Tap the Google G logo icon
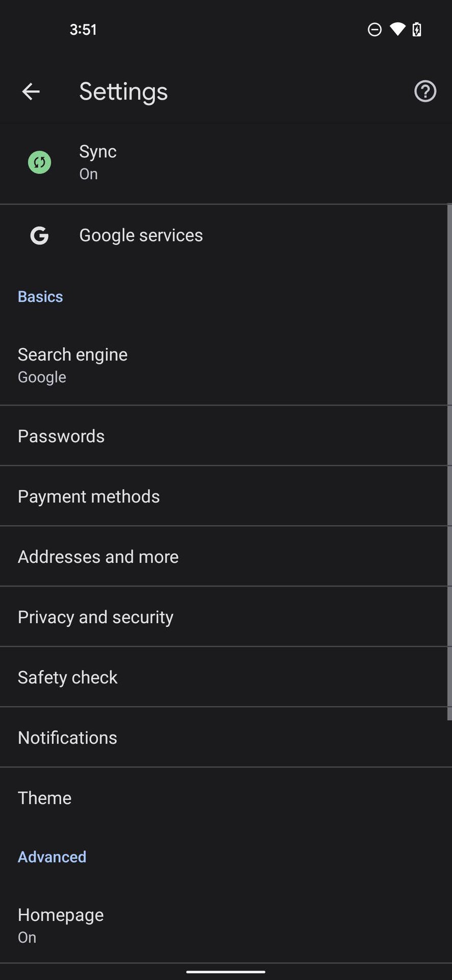The width and height of the screenshot is (452, 980). [x=39, y=235]
